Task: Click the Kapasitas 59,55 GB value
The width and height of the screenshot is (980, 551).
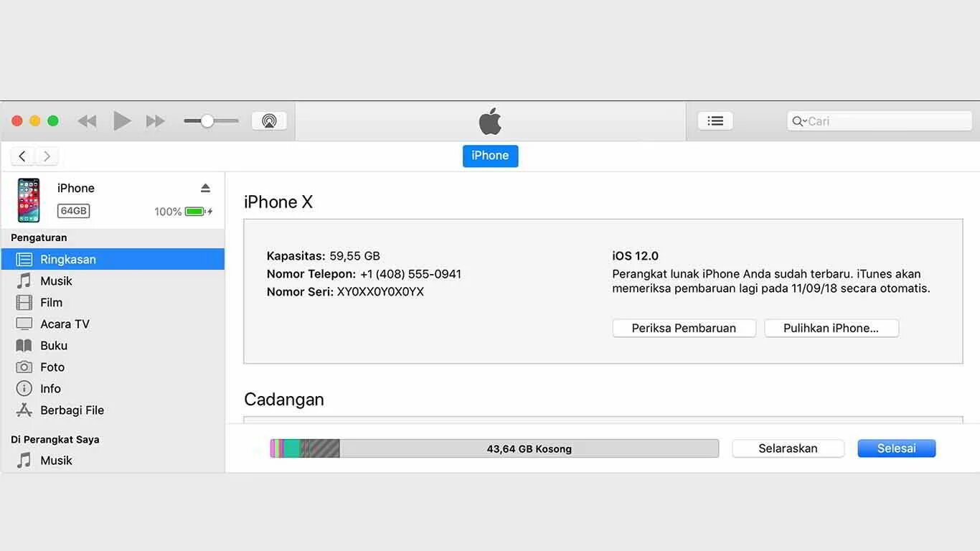Action: [354, 256]
